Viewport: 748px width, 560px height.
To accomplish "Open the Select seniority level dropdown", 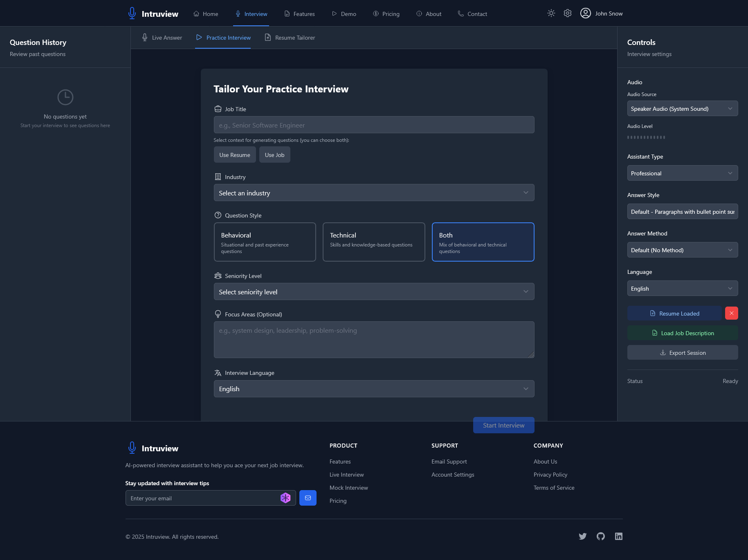I will (374, 291).
